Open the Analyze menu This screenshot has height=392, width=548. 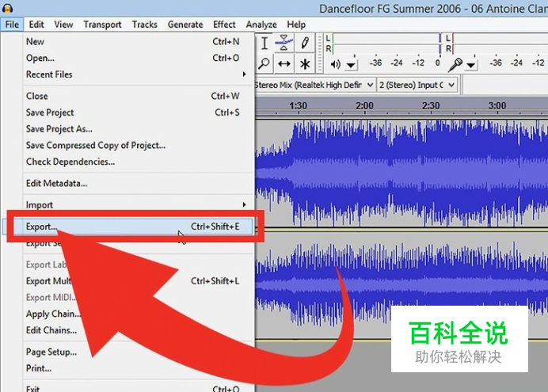[261, 25]
